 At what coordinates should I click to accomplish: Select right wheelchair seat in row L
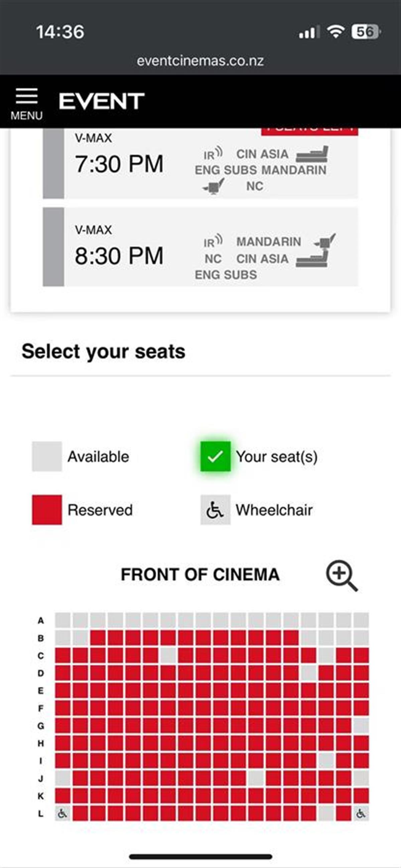[361, 814]
